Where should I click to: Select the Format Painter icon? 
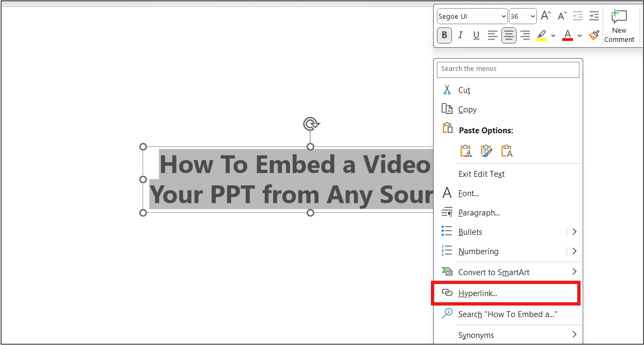594,35
